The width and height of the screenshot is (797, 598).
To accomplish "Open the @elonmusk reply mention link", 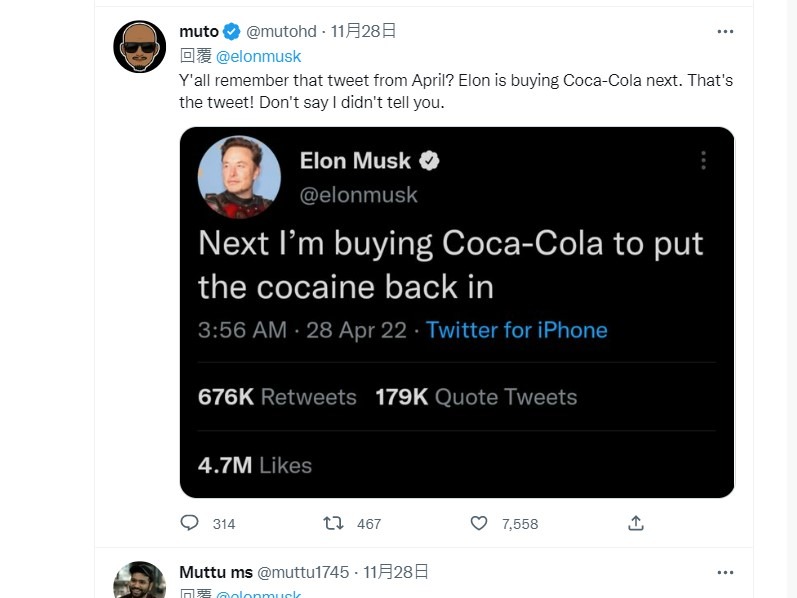I will coord(258,56).
